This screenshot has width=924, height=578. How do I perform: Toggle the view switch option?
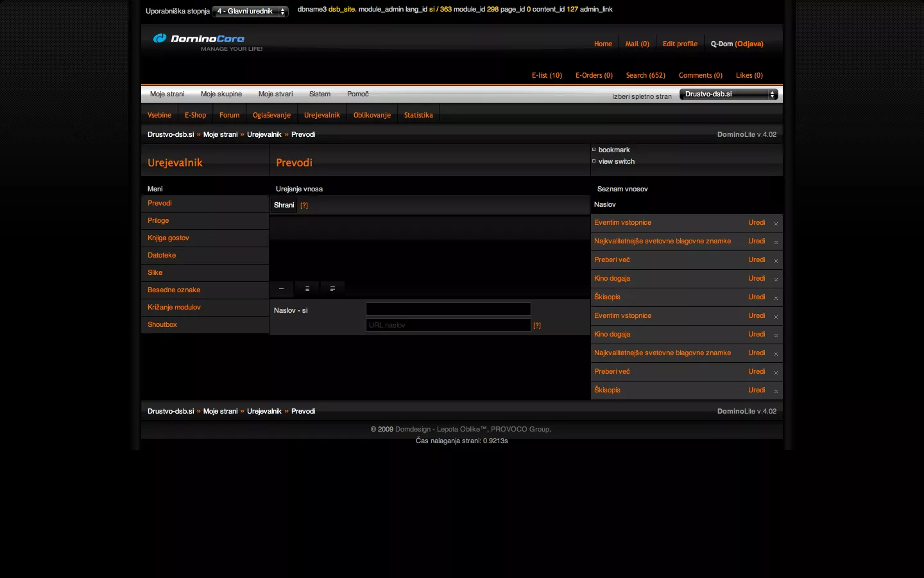tap(594, 161)
